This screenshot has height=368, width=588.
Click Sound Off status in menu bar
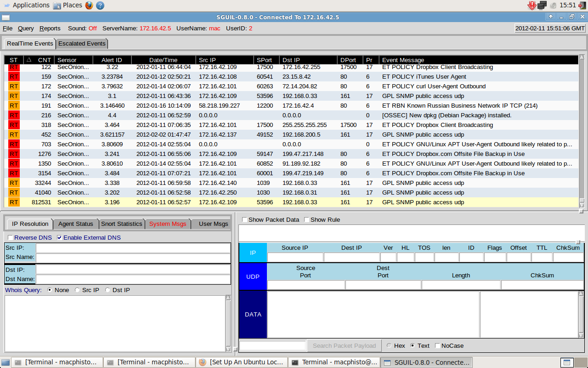(82, 29)
